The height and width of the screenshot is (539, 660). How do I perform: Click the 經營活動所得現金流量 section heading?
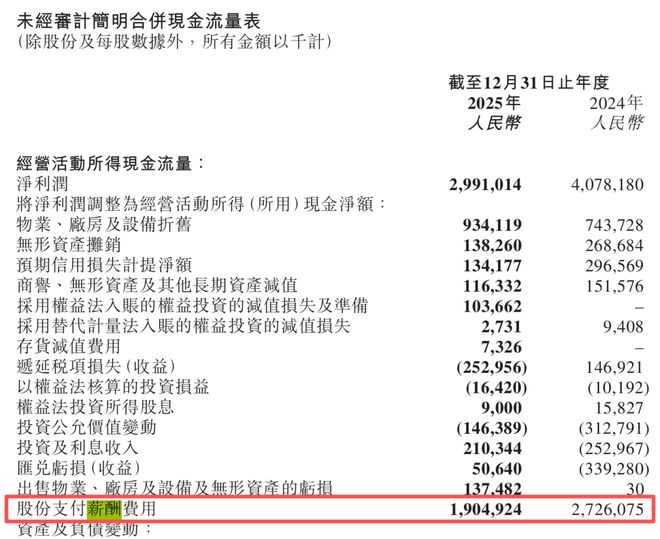[x=111, y=163]
